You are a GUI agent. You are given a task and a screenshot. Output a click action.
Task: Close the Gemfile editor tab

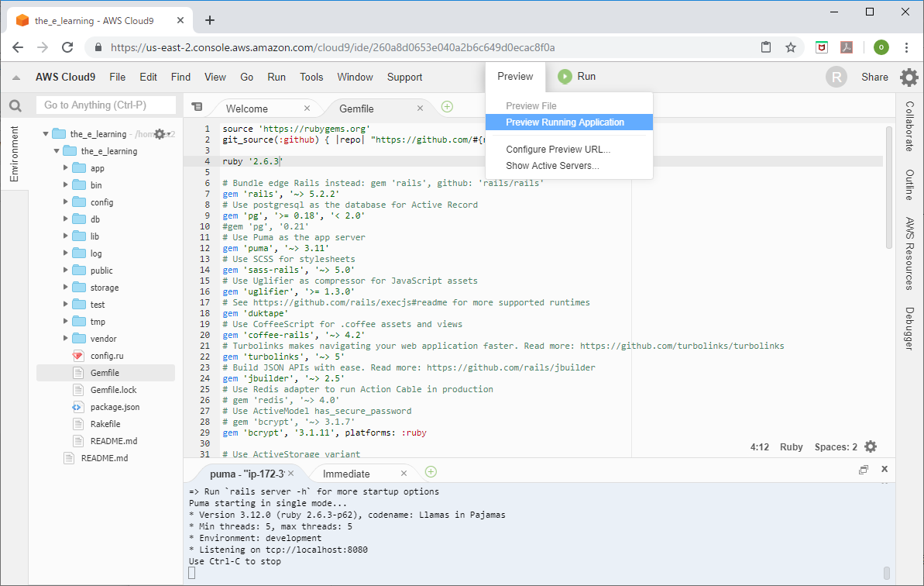pos(420,109)
